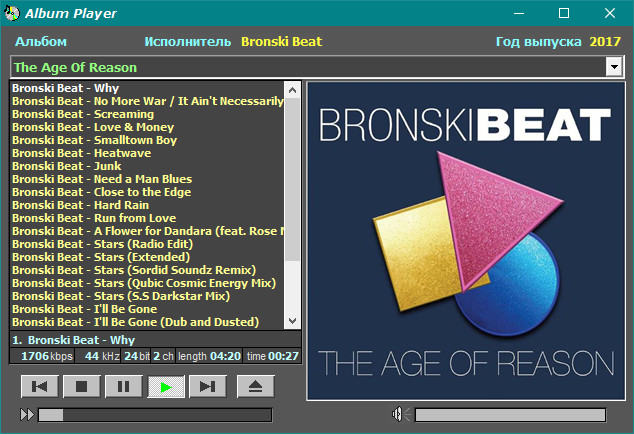Click the album name field 'The Age Of Reason'
This screenshot has height=434, width=634.
(x=308, y=67)
